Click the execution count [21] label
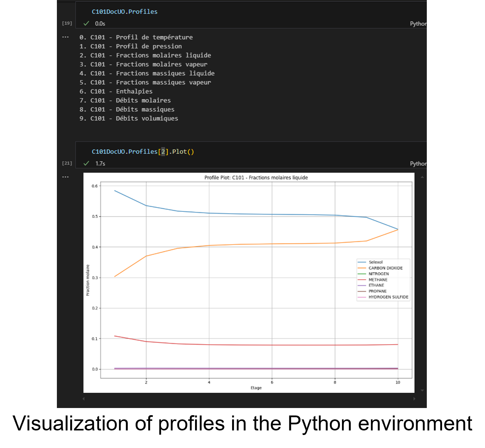The height and width of the screenshot is (448, 485). tap(67, 163)
